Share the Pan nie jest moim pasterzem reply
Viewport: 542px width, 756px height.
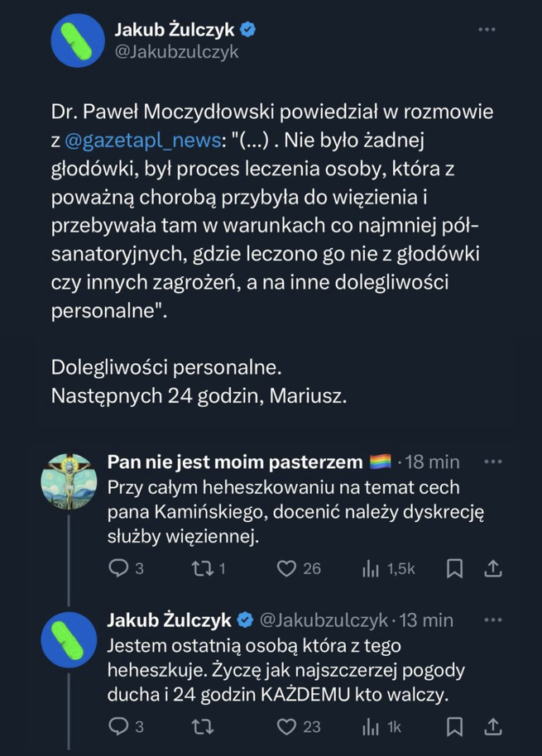492,568
